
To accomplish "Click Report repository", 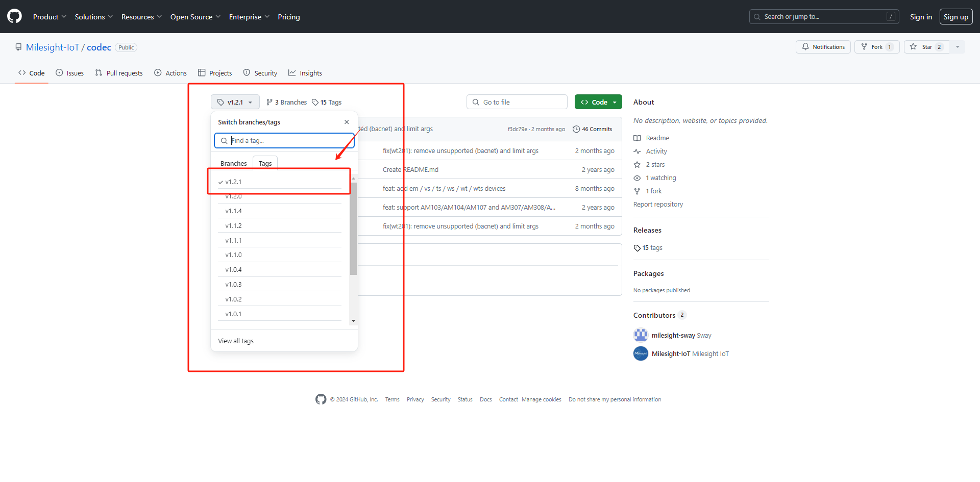I will [x=658, y=204].
